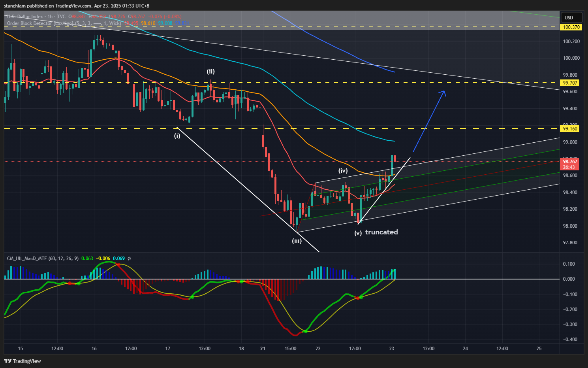The width and height of the screenshot is (588, 368).
Task: Select the (iii) wave label
Action: coord(297,241)
